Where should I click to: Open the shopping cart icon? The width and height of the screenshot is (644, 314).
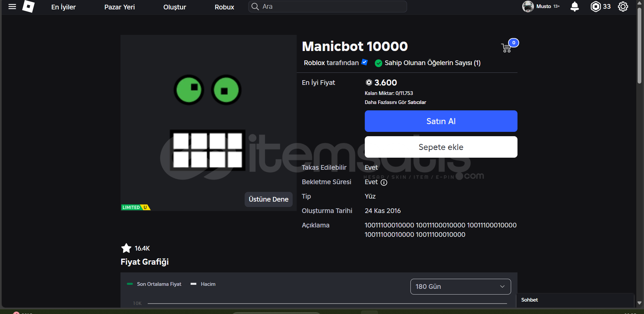(506, 48)
